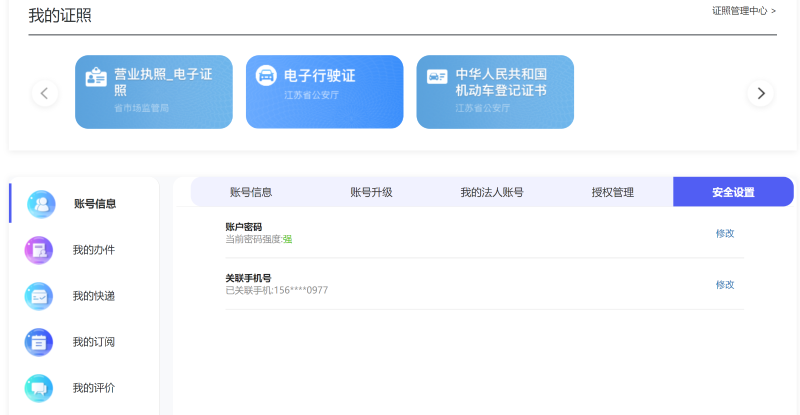The width and height of the screenshot is (800, 415).
Task: Click the car icon on 电子行驶证 card
Action: click(x=266, y=76)
